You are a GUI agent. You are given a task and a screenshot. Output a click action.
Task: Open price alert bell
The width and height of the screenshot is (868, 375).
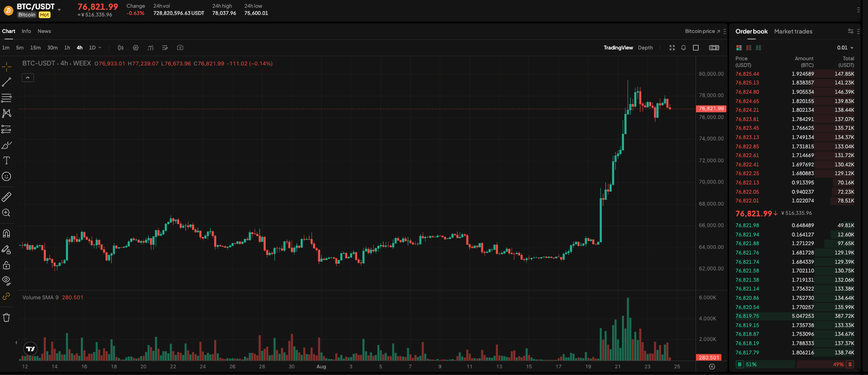pyautogui.click(x=684, y=47)
